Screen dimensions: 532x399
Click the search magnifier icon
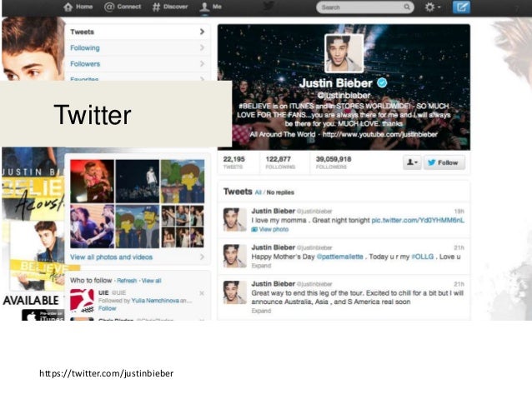tap(406, 7)
